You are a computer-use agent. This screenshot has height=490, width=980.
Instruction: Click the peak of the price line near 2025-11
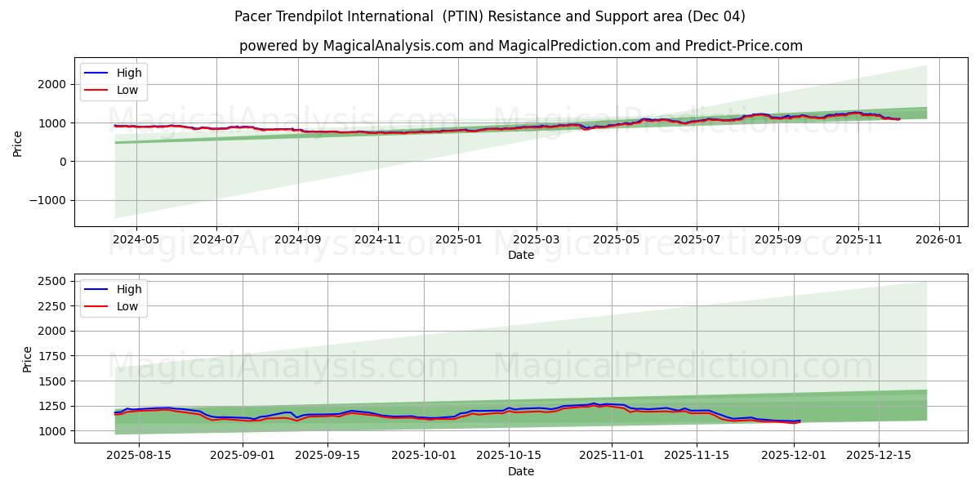click(857, 113)
